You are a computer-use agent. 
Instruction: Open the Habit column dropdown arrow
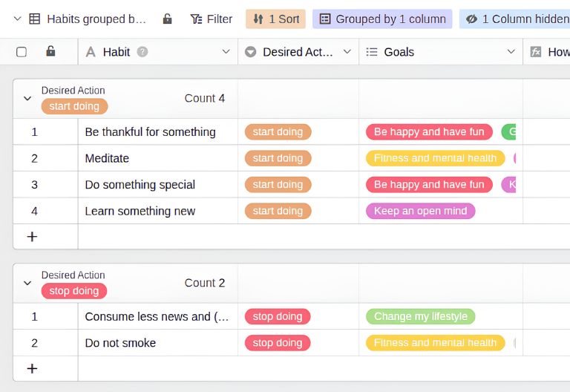tap(226, 52)
